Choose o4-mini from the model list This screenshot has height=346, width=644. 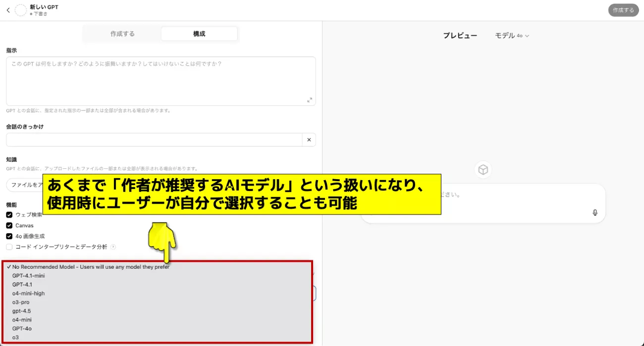[x=158, y=320]
